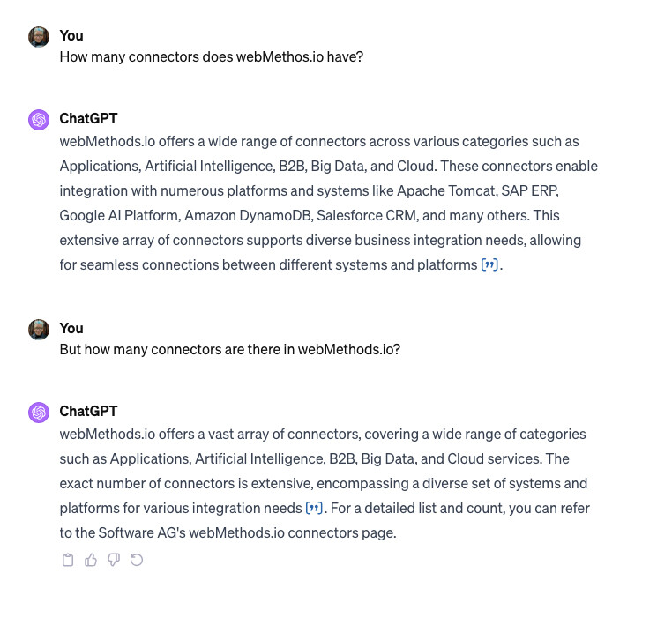Click the 'You' name above the second question
Screen dimensions: 672x640
click(x=71, y=328)
